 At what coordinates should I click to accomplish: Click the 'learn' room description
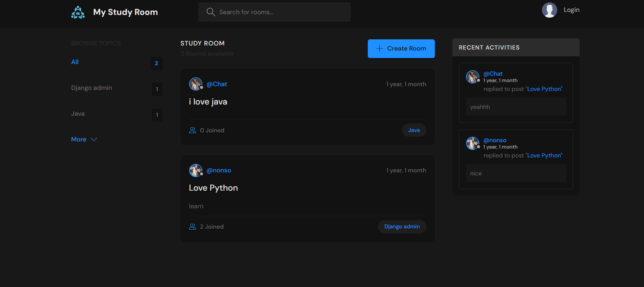click(x=196, y=206)
